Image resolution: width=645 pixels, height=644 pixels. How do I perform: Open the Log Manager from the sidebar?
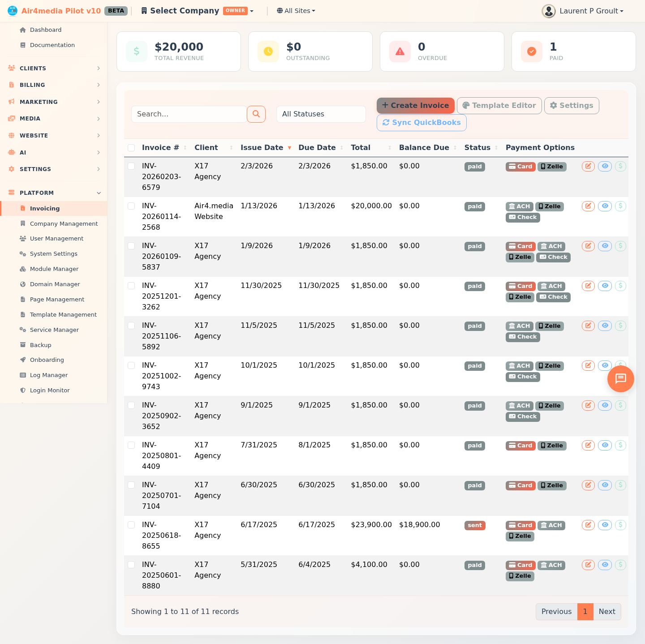48,375
